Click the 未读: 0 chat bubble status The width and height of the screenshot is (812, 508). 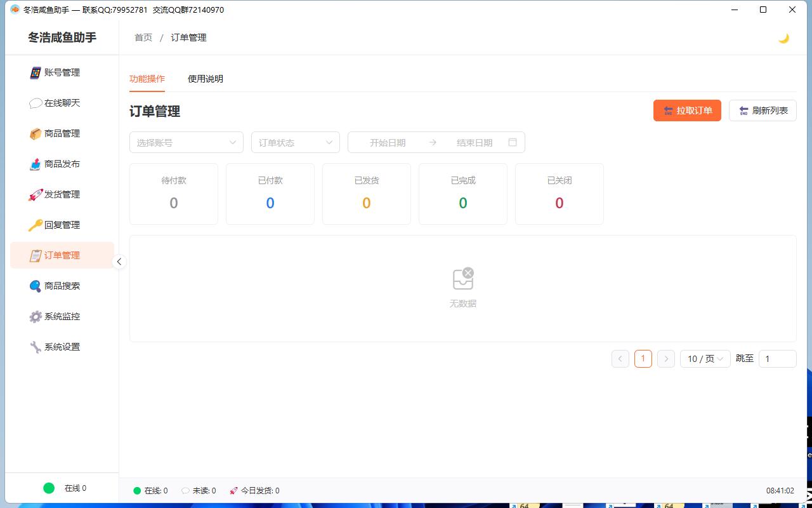coord(199,491)
